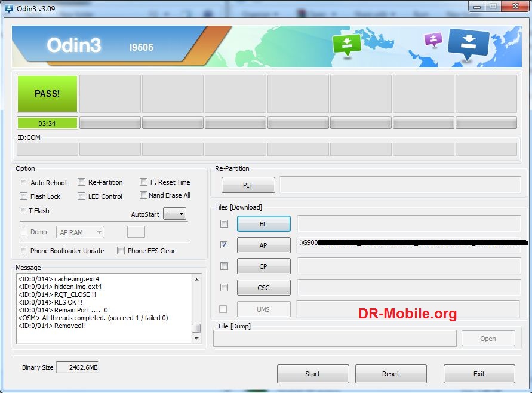Image resolution: width=532 pixels, height=393 pixels.
Task: Click the green PASS! status box
Action: pyautogui.click(x=47, y=94)
